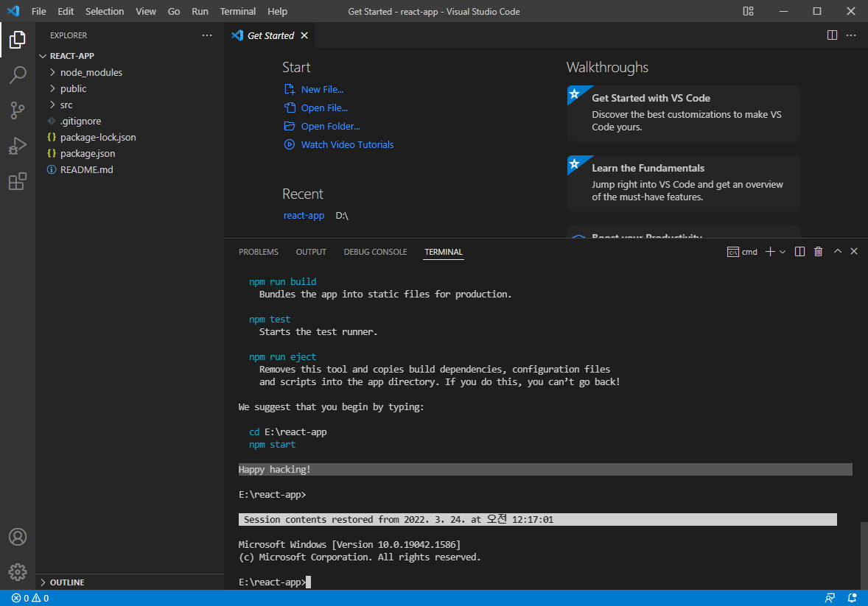This screenshot has width=868, height=606.
Task: Click the Happy hacking! terminal line
Action: (545, 469)
